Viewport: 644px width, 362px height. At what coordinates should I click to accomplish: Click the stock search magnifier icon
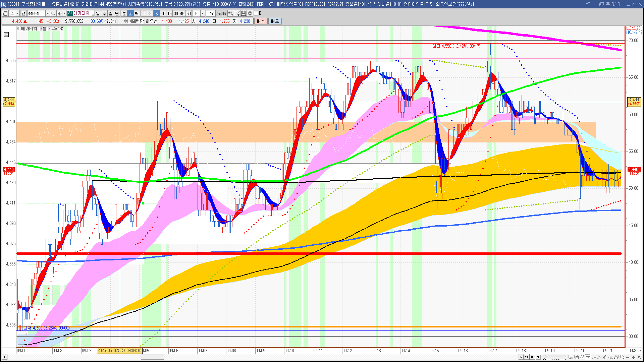pos(53,13)
